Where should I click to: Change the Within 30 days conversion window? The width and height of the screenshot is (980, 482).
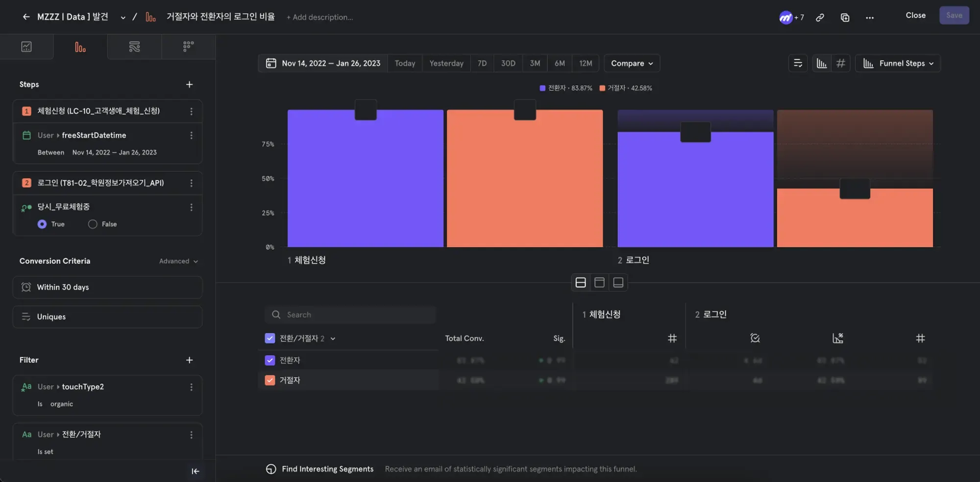click(x=107, y=288)
